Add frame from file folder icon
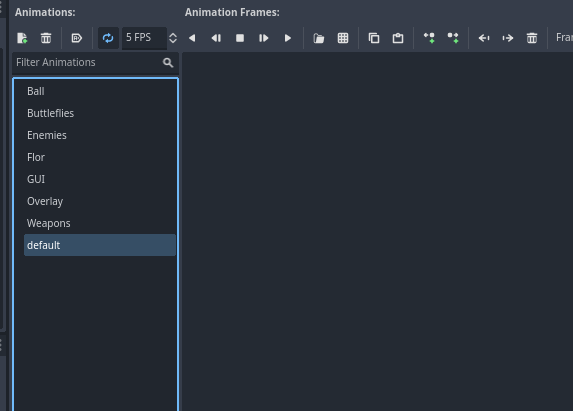Screen dimensions: 573x411 [319, 38]
